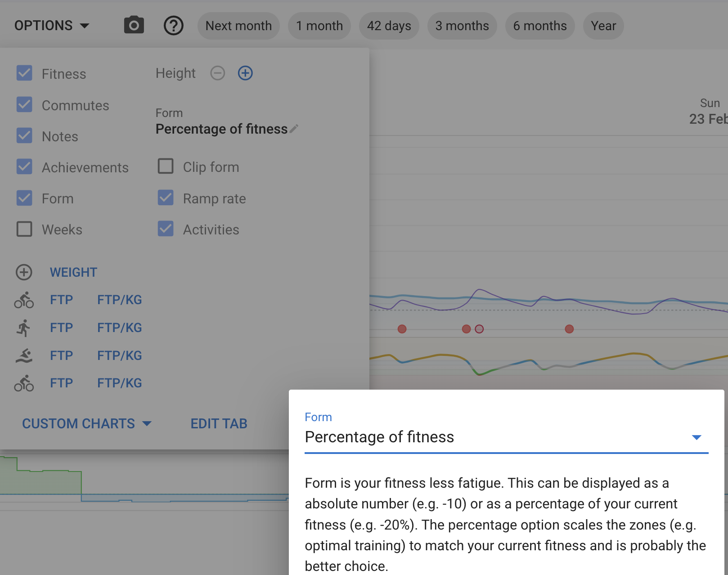
Task: Click the first cycling icon row
Action: pyautogui.click(x=24, y=300)
